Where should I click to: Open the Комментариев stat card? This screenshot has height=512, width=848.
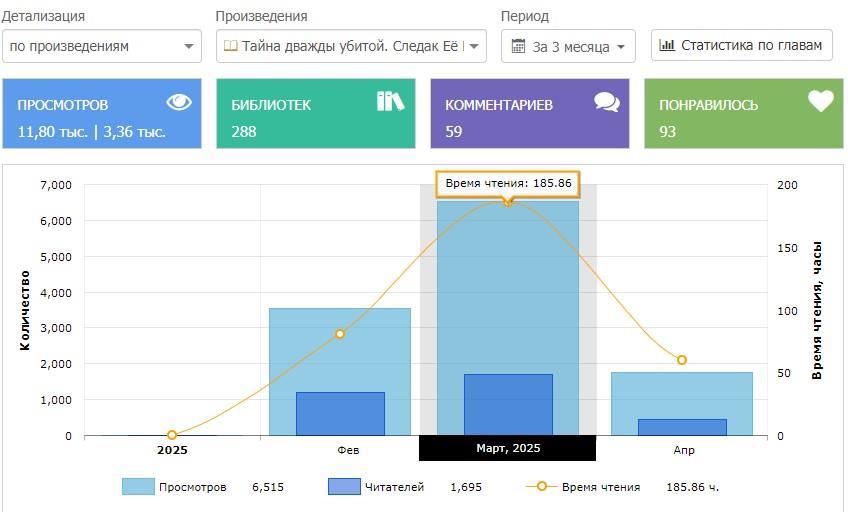click(529, 114)
